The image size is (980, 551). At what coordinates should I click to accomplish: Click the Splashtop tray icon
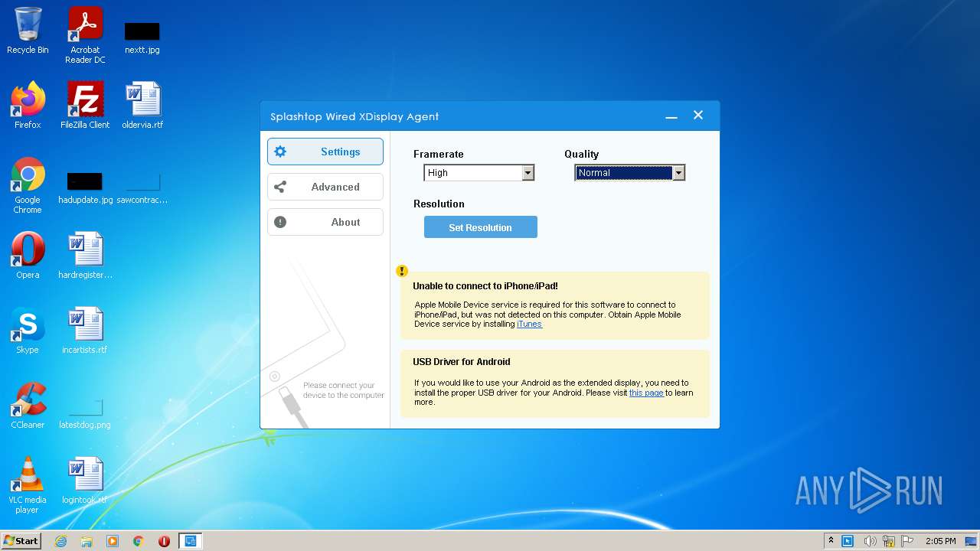pos(848,541)
